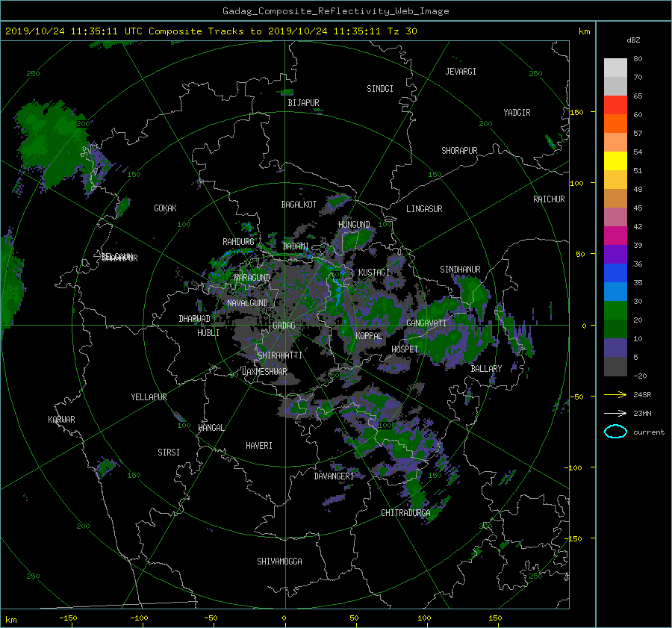Click the image title Gadag_Composite_Reflectivity_Web_Image
The image size is (672, 628).
(x=335, y=11)
